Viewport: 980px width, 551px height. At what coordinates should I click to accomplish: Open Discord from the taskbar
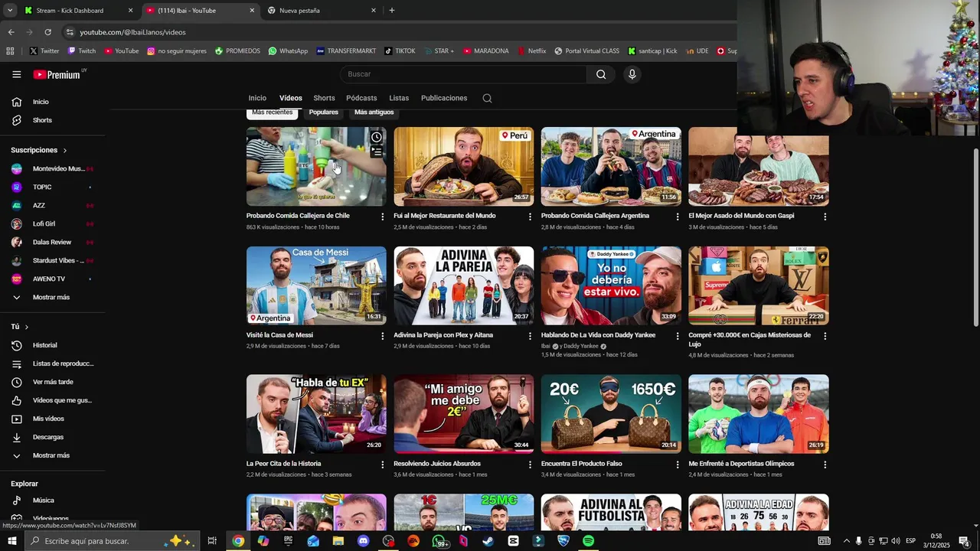(x=363, y=541)
